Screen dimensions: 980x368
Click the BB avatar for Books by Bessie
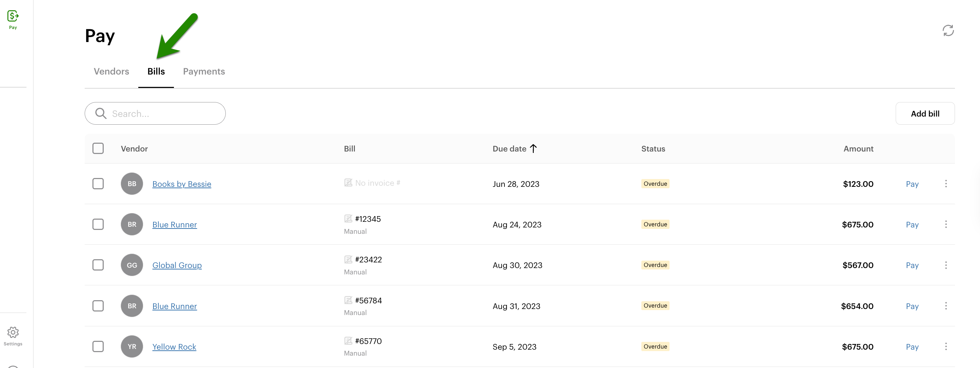click(132, 184)
